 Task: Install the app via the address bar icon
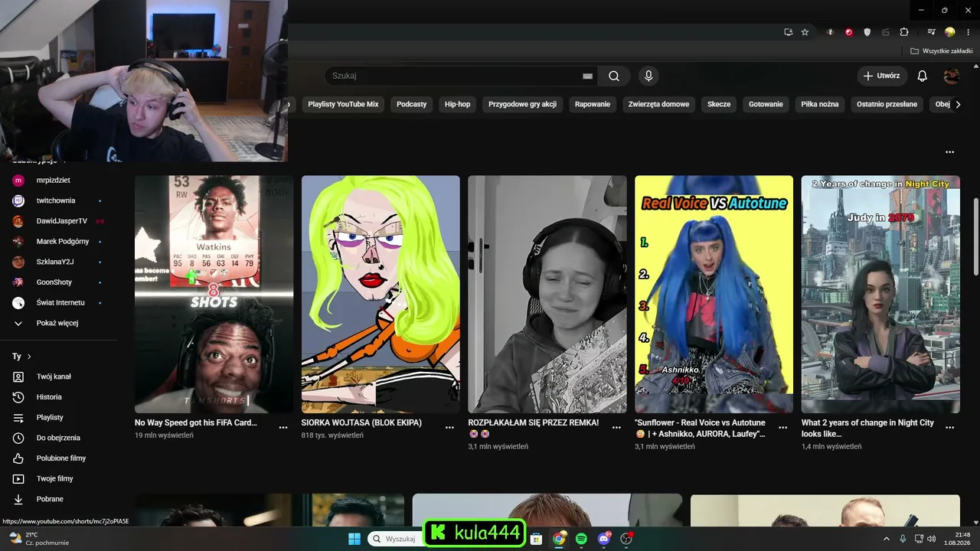(x=788, y=32)
